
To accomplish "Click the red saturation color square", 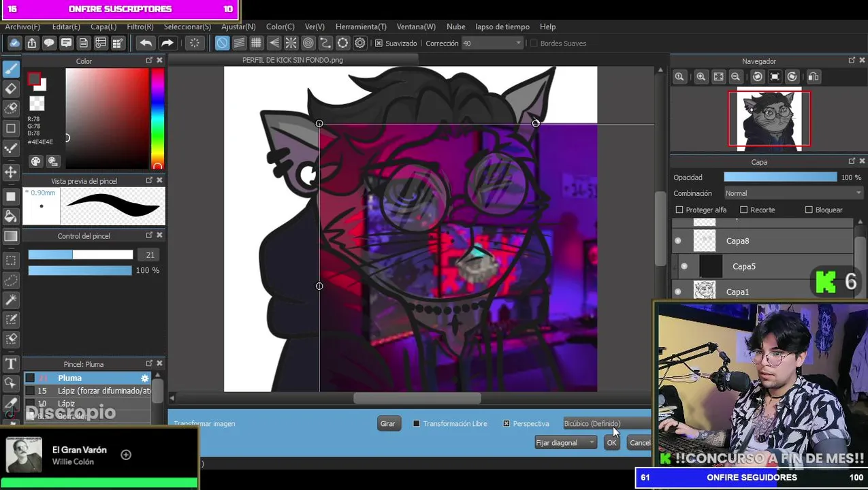I will tap(107, 118).
